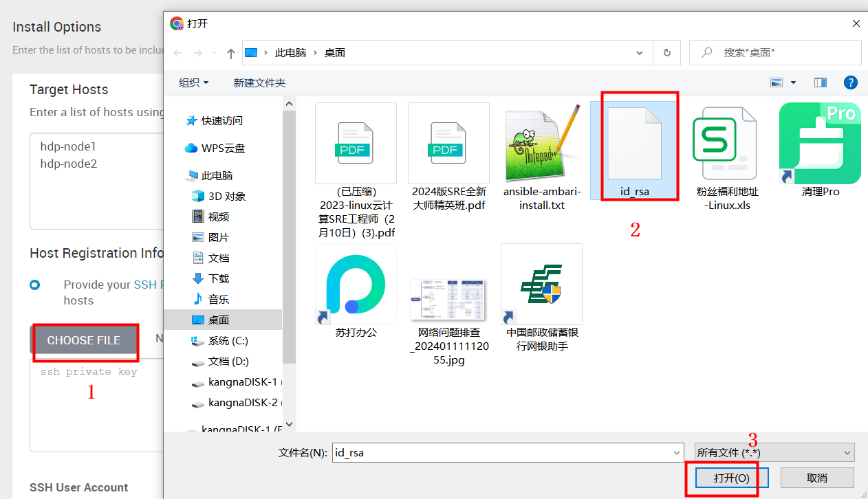Select ansible-ambari-install.txt file
This screenshot has width=868, height=499.
point(542,157)
